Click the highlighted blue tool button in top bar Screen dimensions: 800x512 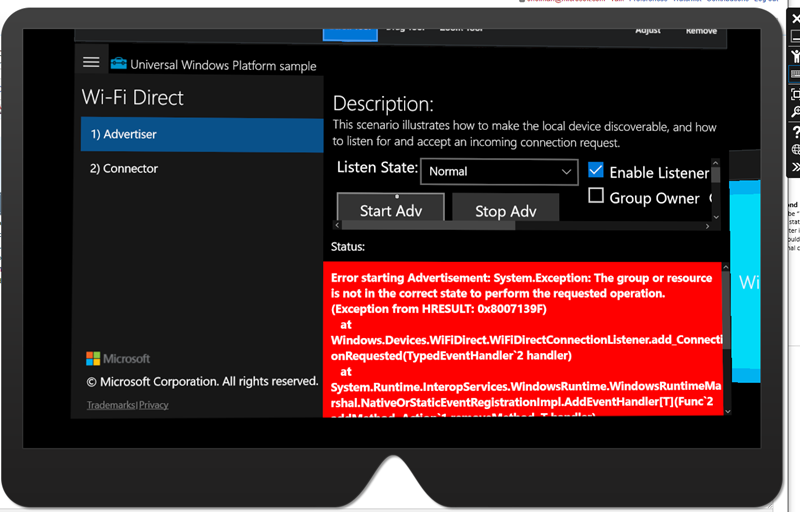[x=350, y=34]
